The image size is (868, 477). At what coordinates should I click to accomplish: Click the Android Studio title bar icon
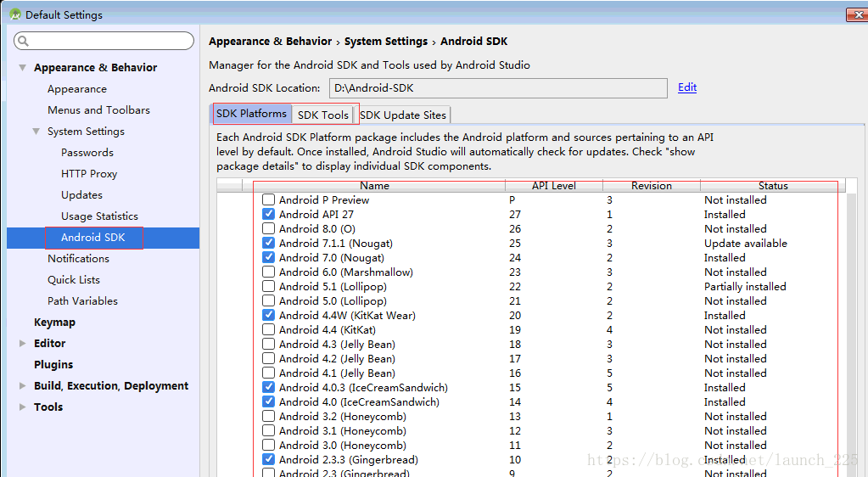(x=15, y=15)
